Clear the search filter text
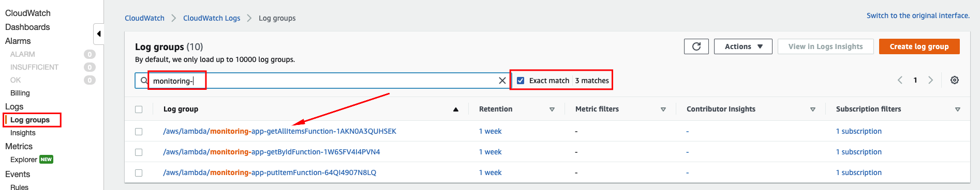 pos(502,81)
